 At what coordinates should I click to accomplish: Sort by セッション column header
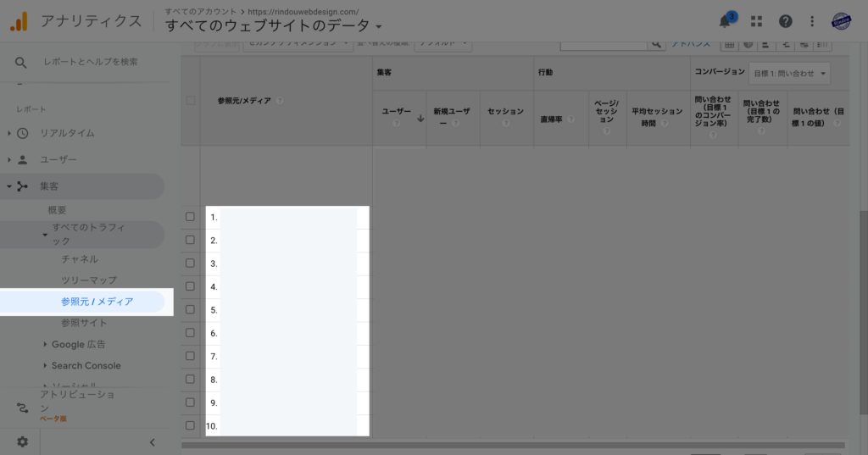(x=505, y=111)
